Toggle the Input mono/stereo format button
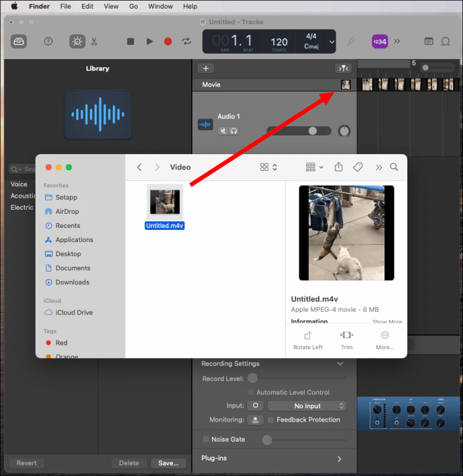The width and height of the screenshot is (463, 476). 255,406
